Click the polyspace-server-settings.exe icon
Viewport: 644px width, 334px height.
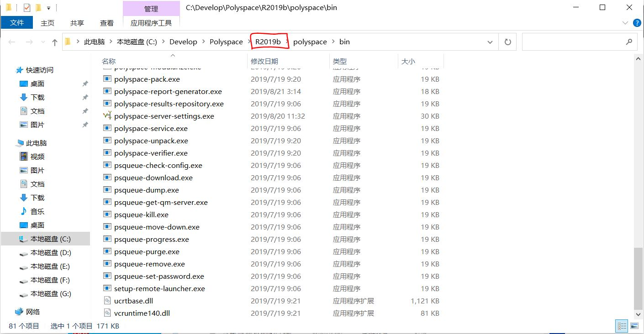[107, 116]
